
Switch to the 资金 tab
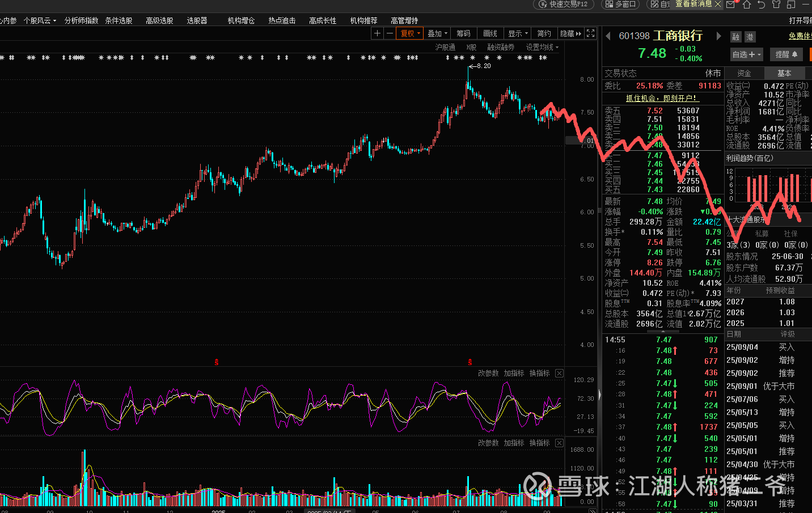pyautogui.click(x=744, y=73)
